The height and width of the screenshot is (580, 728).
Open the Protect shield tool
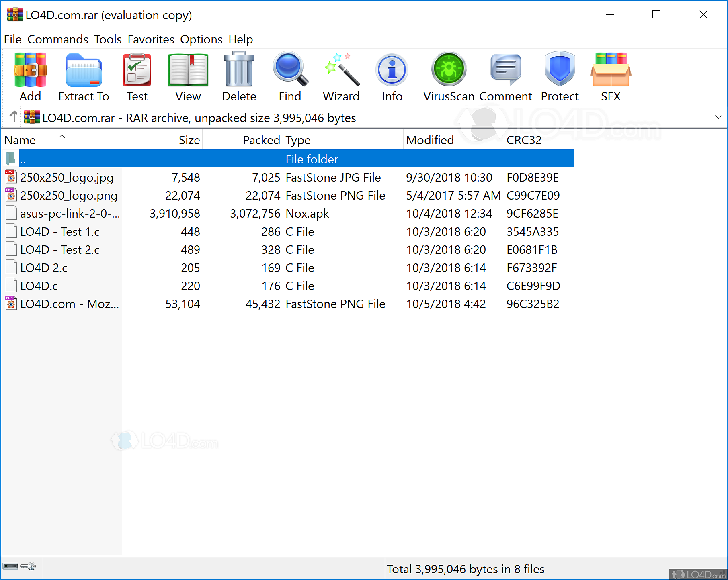tap(560, 76)
